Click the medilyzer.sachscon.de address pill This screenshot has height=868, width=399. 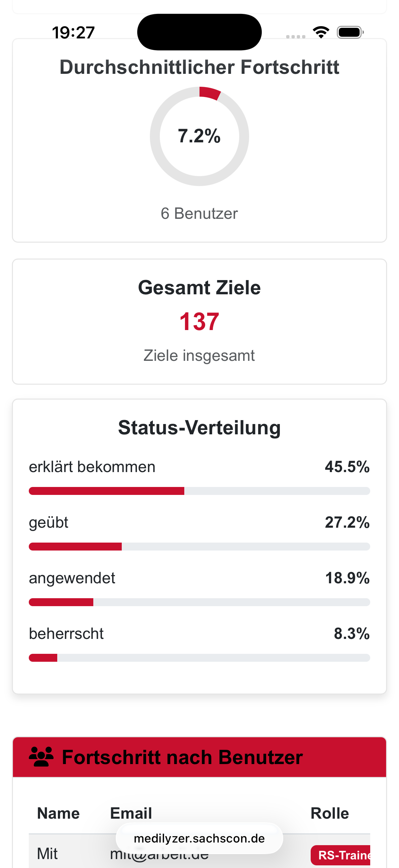(x=199, y=838)
